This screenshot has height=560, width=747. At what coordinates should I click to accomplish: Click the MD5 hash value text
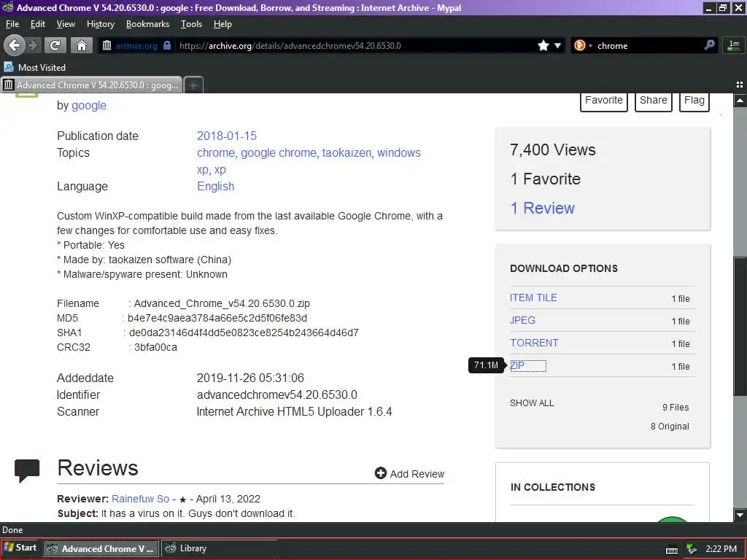coord(217,318)
